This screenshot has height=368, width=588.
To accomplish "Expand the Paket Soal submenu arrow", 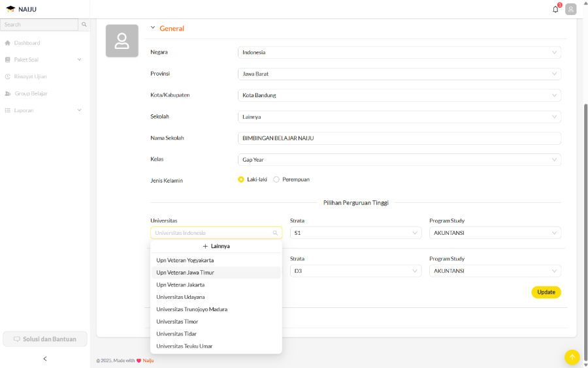I will click(79, 59).
